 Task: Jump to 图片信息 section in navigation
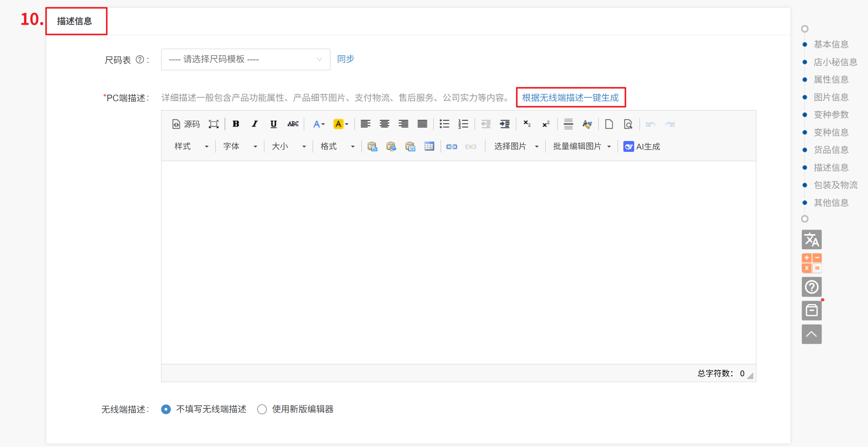pyautogui.click(x=831, y=97)
